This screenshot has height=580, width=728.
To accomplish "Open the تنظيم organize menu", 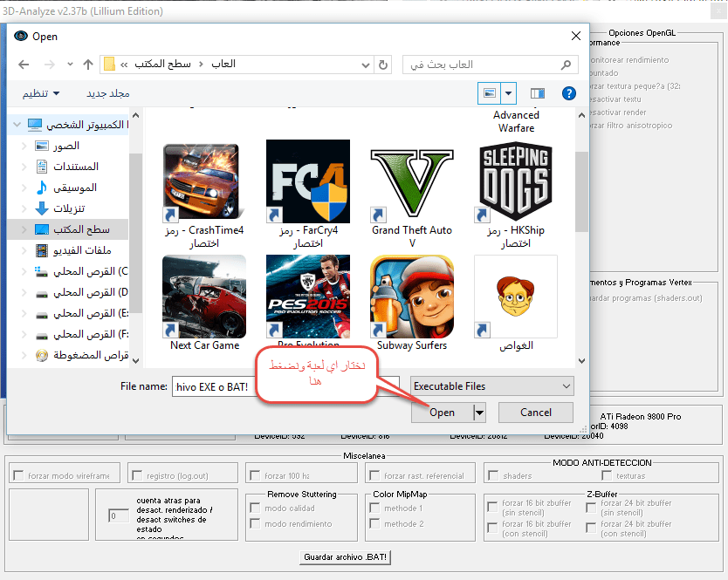I will click(41, 93).
